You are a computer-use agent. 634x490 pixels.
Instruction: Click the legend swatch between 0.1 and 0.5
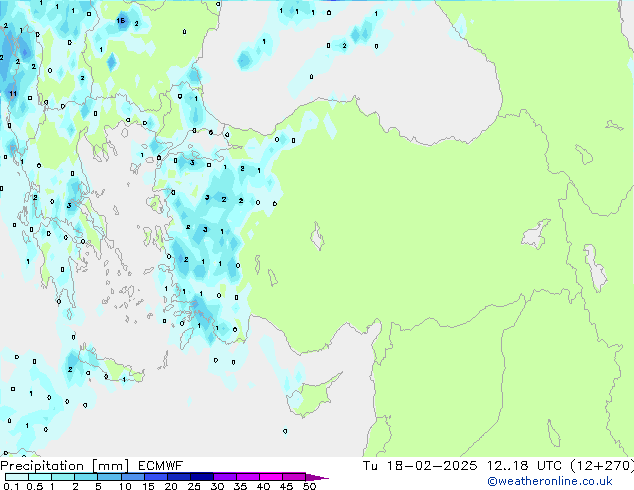[17, 477]
